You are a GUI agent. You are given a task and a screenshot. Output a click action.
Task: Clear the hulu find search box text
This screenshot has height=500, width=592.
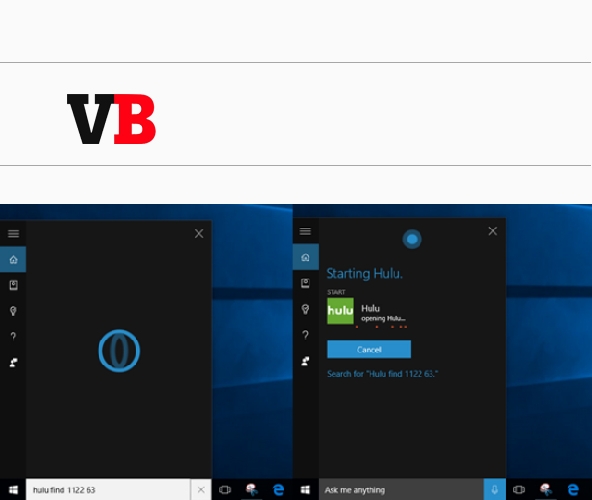(x=201, y=490)
